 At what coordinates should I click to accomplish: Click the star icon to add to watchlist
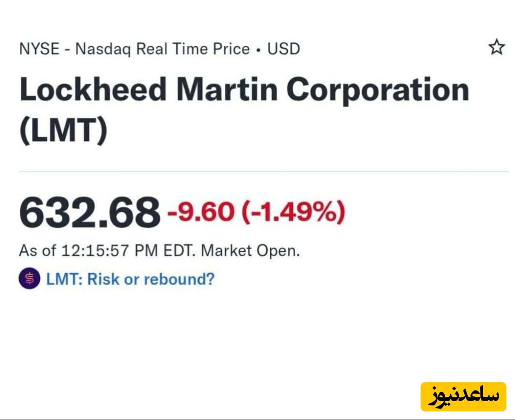tap(497, 47)
